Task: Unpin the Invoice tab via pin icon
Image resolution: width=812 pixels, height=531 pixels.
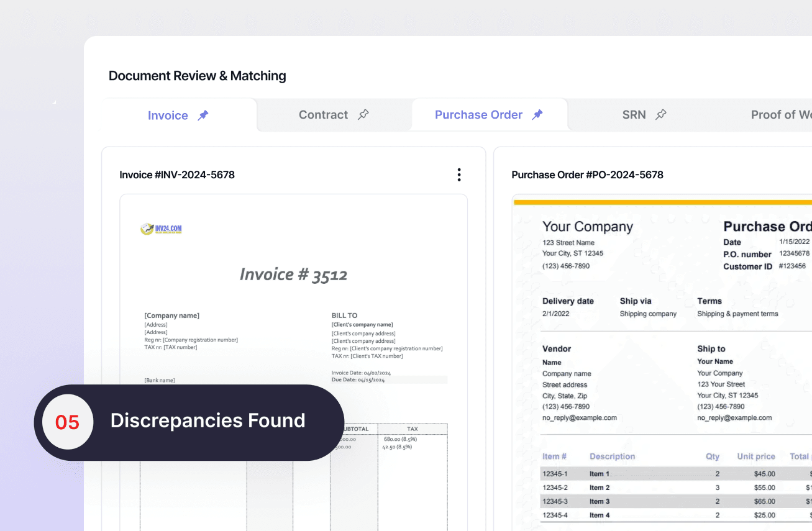Action: (203, 115)
